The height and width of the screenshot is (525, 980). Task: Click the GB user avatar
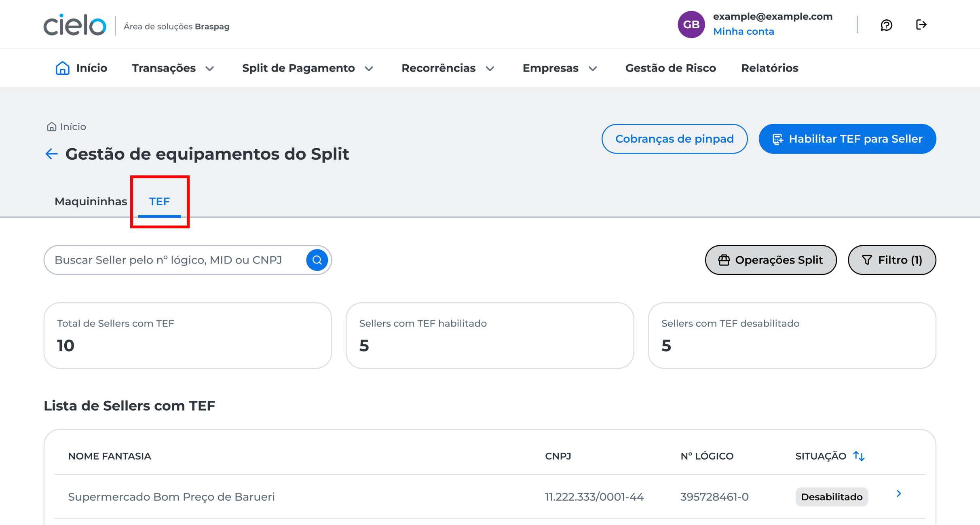pyautogui.click(x=691, y=25)
